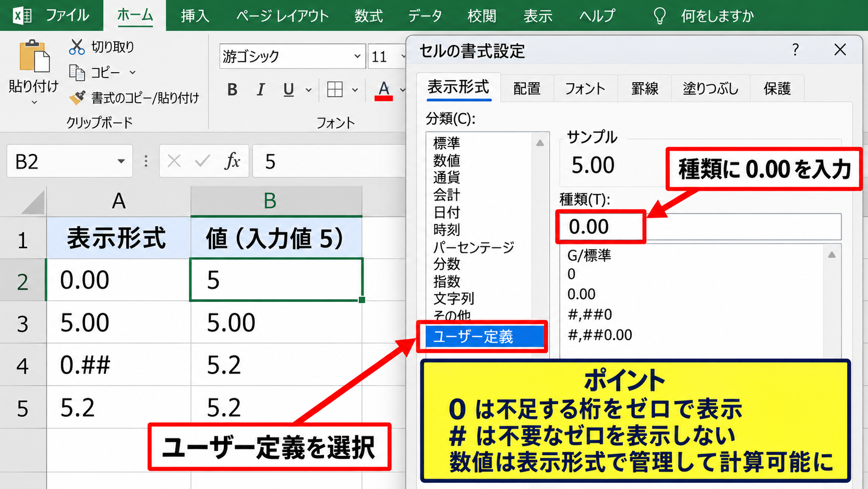Open the Underline style dropdown arrow

308,90
